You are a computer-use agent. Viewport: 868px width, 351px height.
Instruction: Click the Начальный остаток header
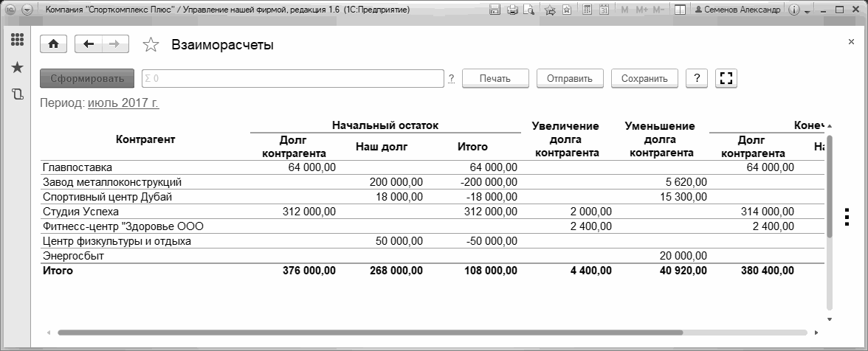[x=385, y=125]
